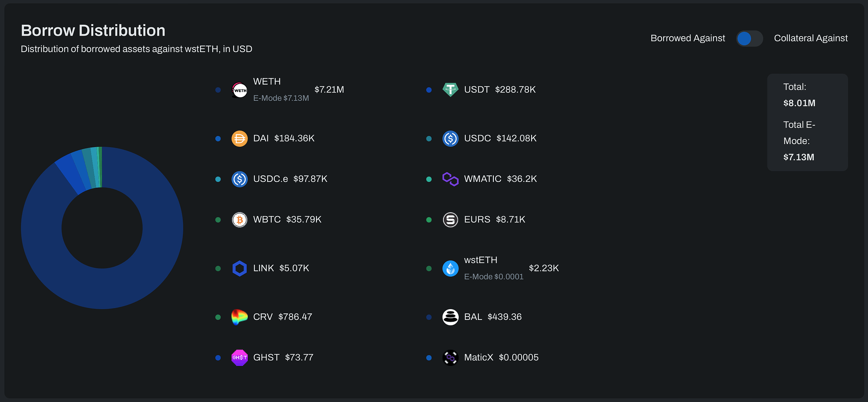Click the USDC $142.08K legend entry
Screen dimensions: 868x402
(500, 138)
